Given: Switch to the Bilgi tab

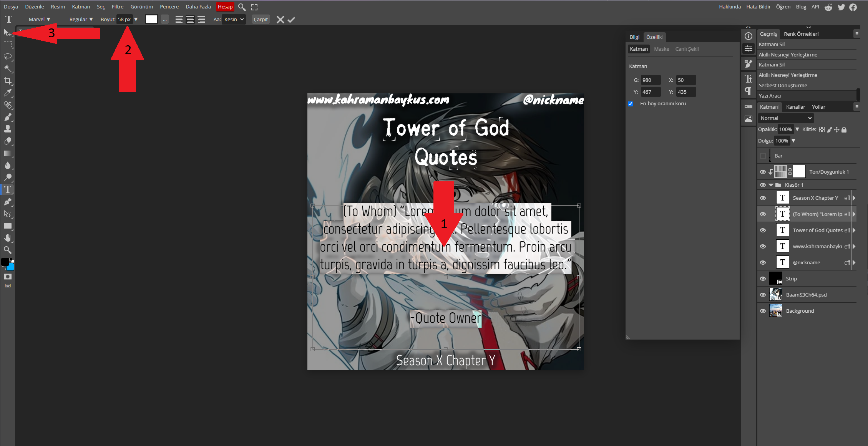Looking at the screenshot, I should pyautogui.click(x=634, y=37).
